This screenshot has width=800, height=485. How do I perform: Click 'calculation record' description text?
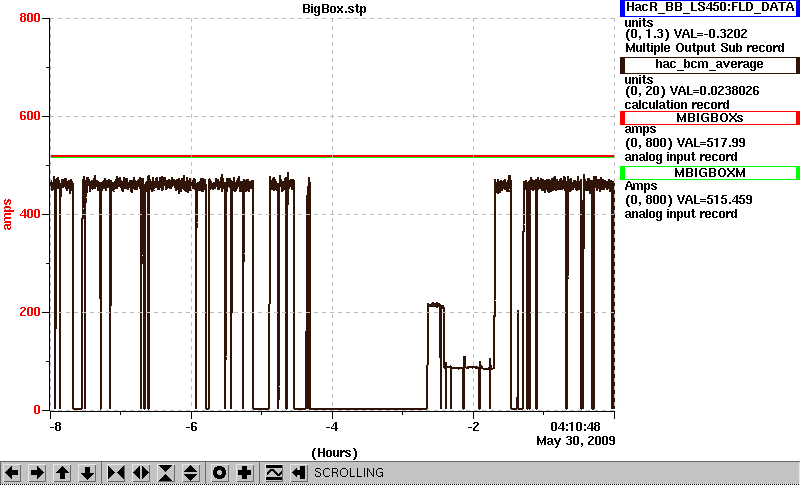[677, 105]
